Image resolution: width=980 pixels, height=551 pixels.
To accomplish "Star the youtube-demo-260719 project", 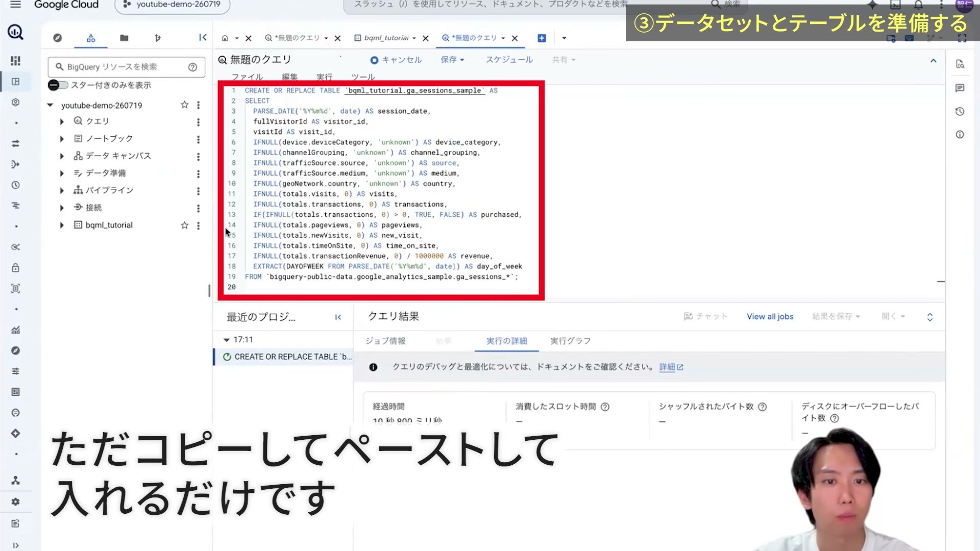I will tap(184, 105).
